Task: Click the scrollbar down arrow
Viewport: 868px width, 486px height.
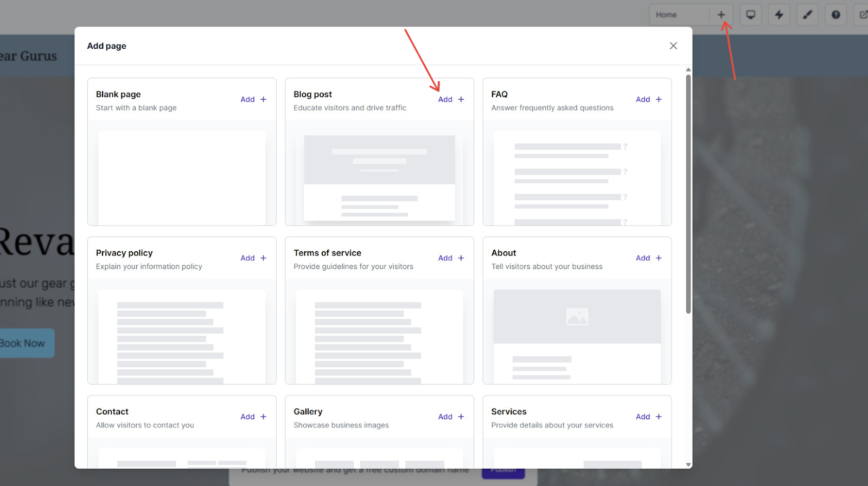Action: tap(688, 464)
